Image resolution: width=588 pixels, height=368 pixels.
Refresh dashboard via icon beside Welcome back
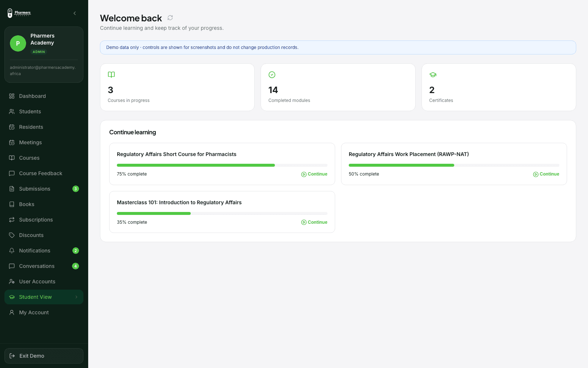[x=170, y=18]
